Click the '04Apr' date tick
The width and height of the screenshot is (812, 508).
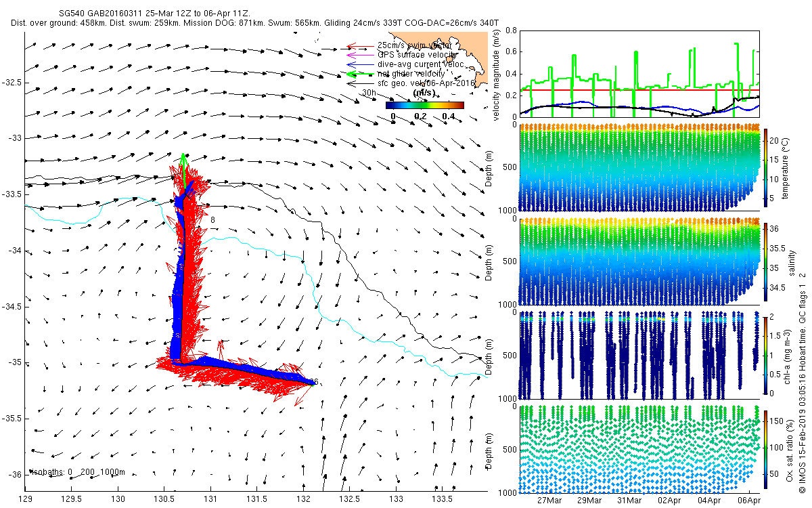[709, 501]
